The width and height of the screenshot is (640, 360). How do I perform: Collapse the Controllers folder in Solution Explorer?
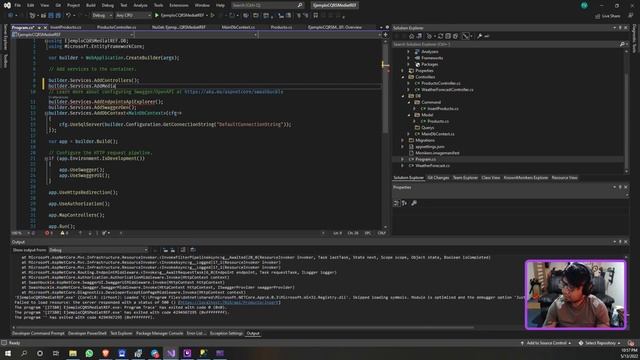coord(403,77)
